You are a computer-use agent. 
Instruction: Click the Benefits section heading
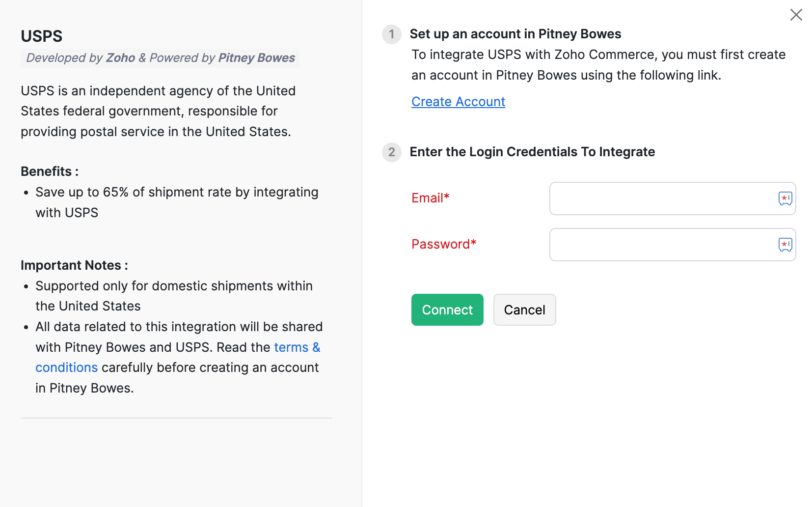pyautogui.click(x=49, y=171)
